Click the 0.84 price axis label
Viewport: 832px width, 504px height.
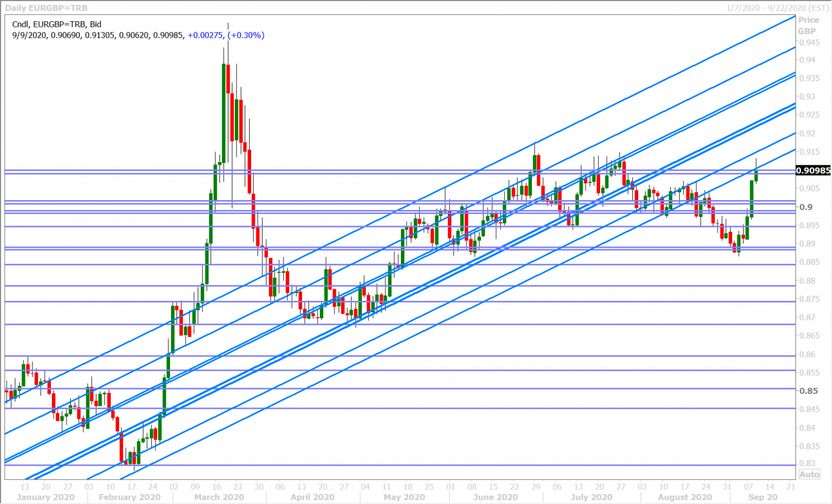pyautogui.click(x=808, y=428)
